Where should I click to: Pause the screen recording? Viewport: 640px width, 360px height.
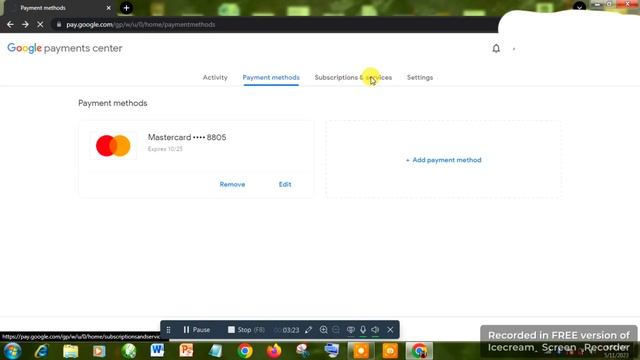197,330
